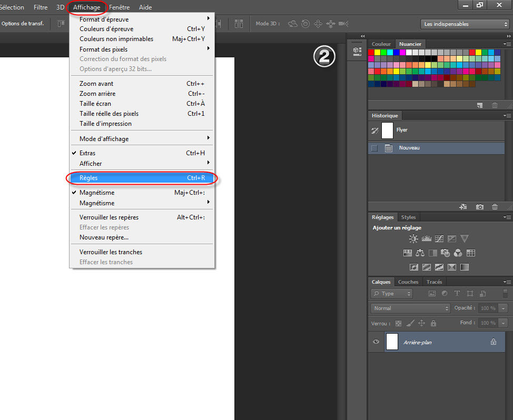
Task: Open the Type layer filter dropdown
Action: point(392,294)
